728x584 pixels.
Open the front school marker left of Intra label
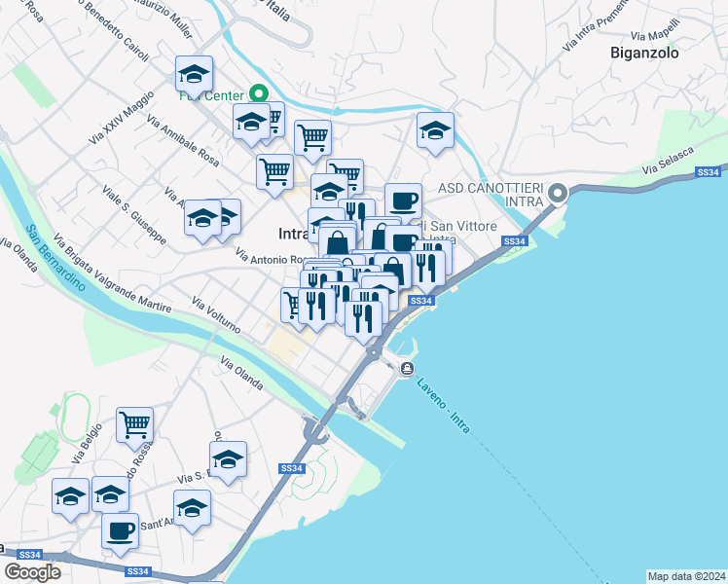[202, 220]
